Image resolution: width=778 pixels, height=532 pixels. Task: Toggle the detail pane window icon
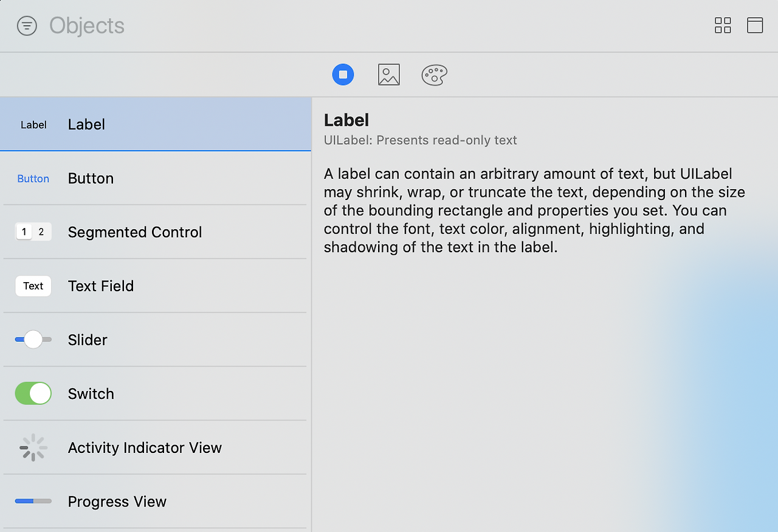(755, 25)
